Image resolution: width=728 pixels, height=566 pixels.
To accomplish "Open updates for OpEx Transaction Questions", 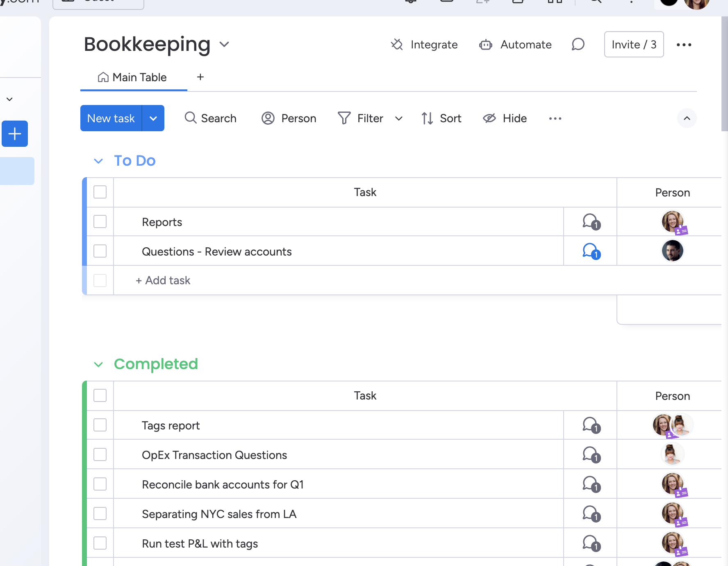I will [x=591, y=455].
